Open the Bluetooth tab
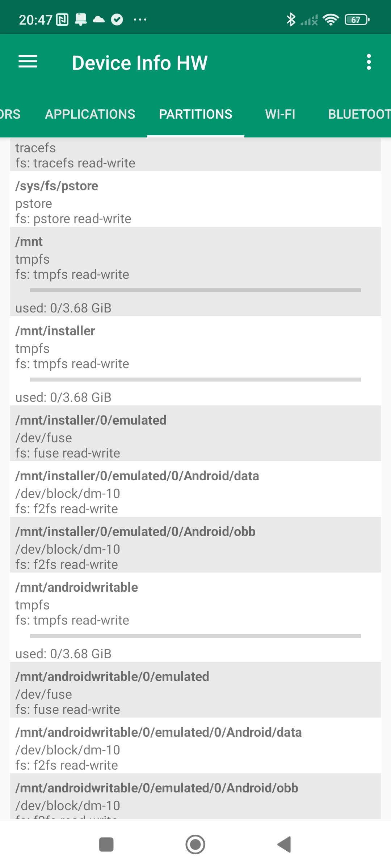Viewport: 391px width, 868px height. pyautogui.click(x=358, y=114)
